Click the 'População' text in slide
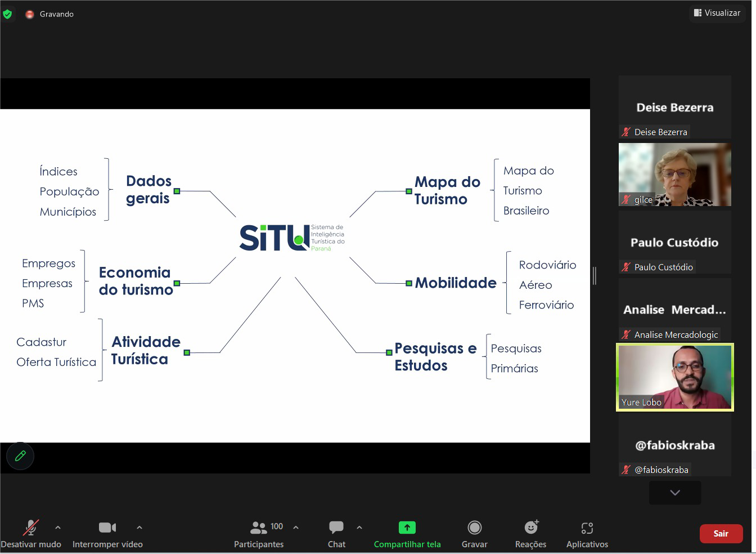 tap(69, 191)
